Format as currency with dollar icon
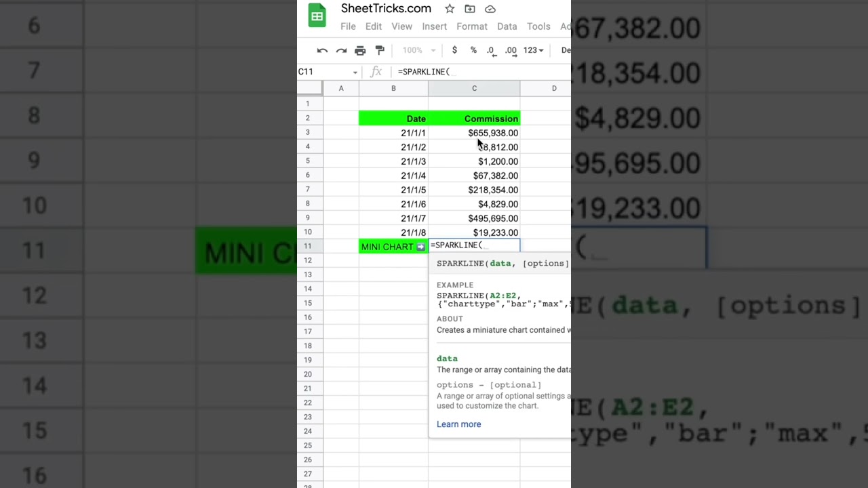Viewport: 868px width, 488px height. (454, 50)
